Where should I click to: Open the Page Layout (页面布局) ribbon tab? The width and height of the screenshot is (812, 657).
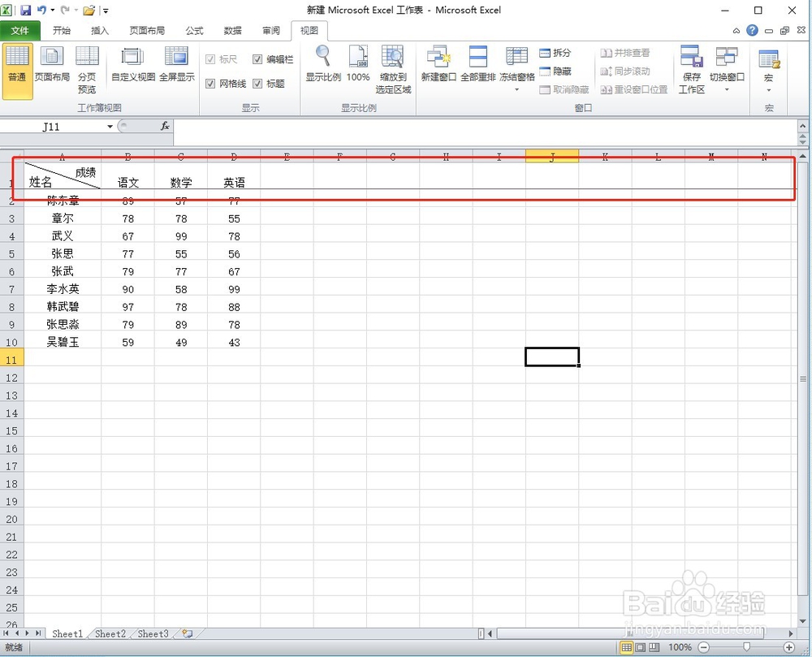pyautogui.click(x=147, y=31)
